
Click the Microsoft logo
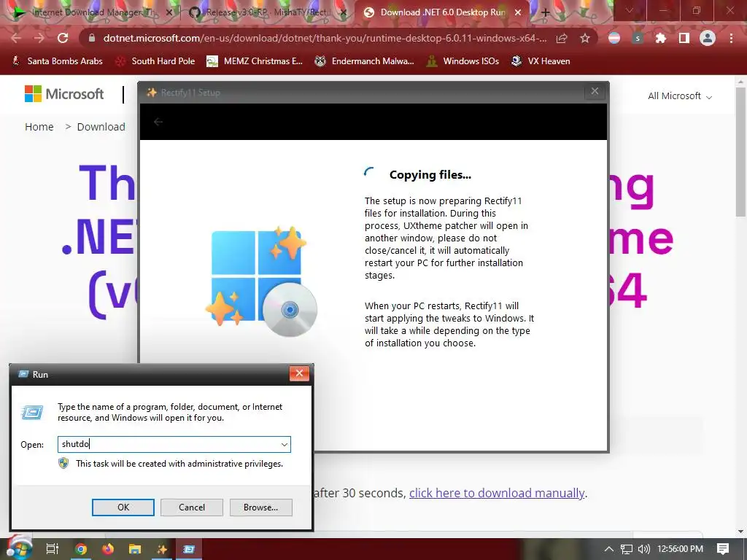tap(64, 94)
